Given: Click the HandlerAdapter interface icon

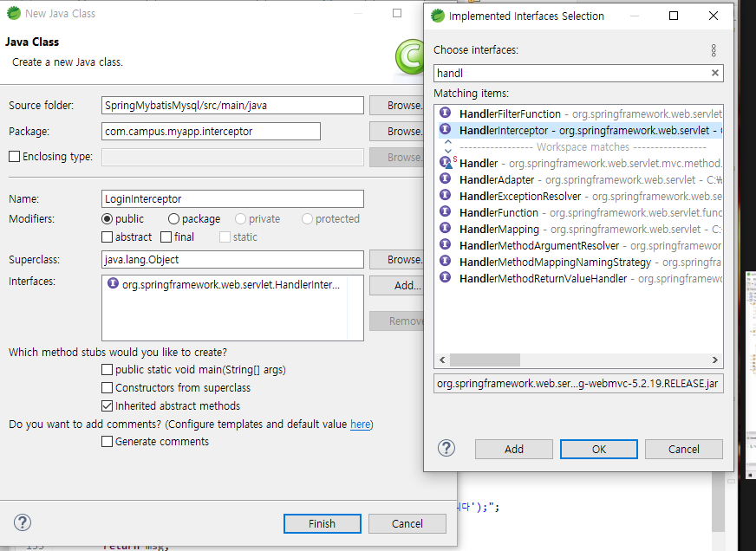Looking at the screenshot, I should pyautogui.click(x=445, y=178).
